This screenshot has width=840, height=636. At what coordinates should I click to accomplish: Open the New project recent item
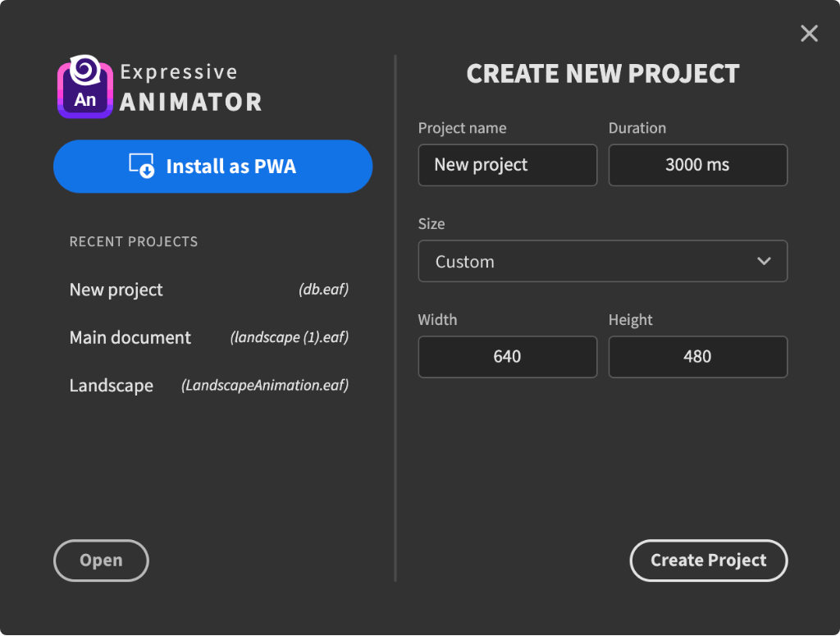(x=209, y=290)
